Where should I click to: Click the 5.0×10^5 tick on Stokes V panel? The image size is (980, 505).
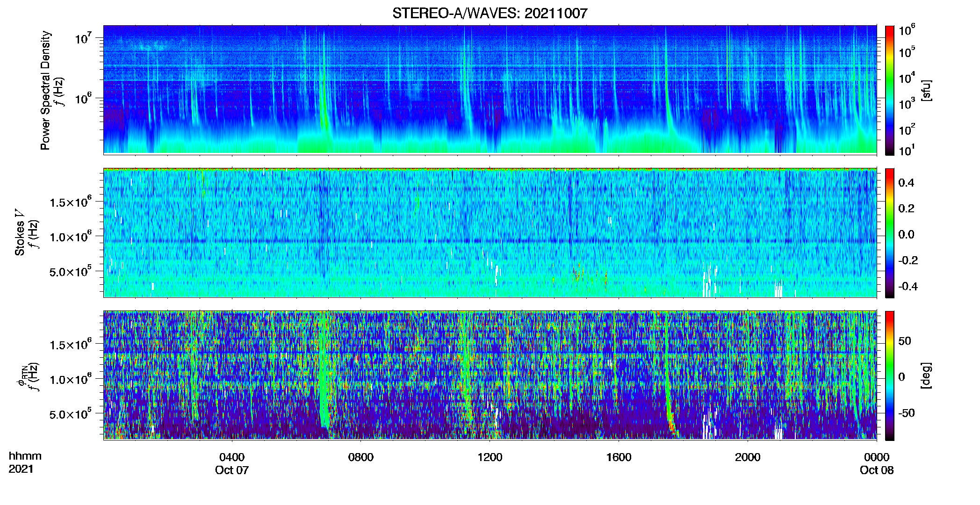(x=71, y=271)
